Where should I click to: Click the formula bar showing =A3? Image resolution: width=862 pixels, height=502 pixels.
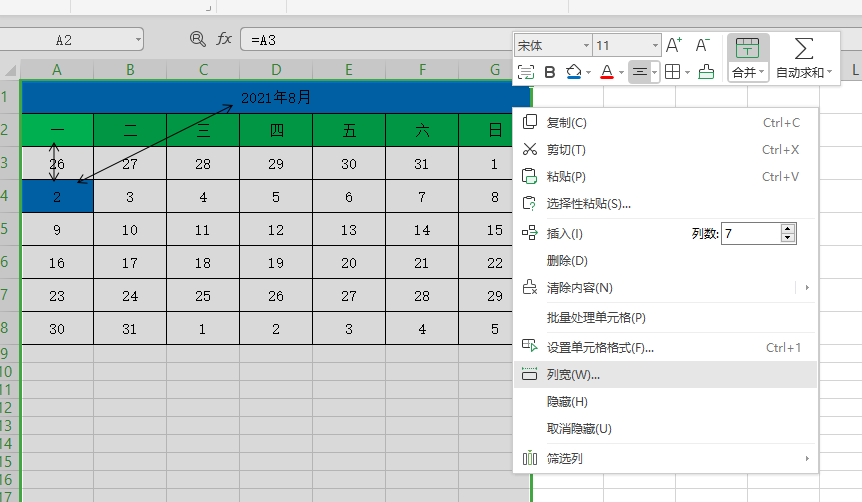(377, 40)
